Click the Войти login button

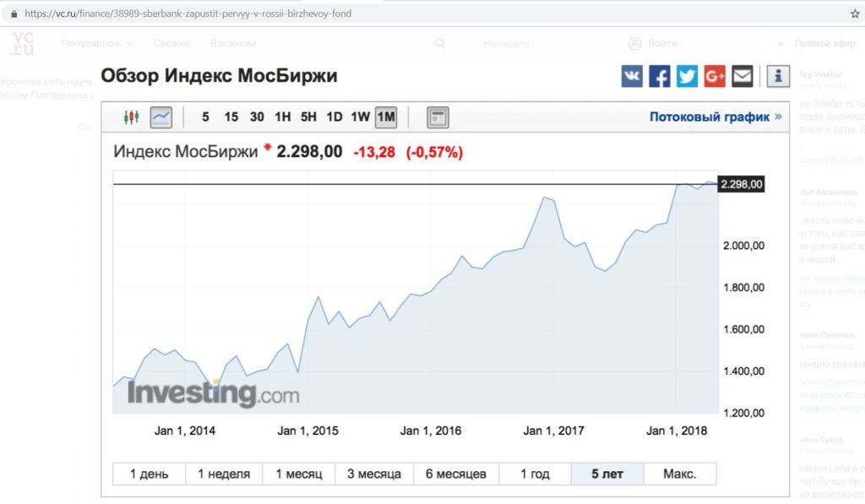[x=653, y=43]
